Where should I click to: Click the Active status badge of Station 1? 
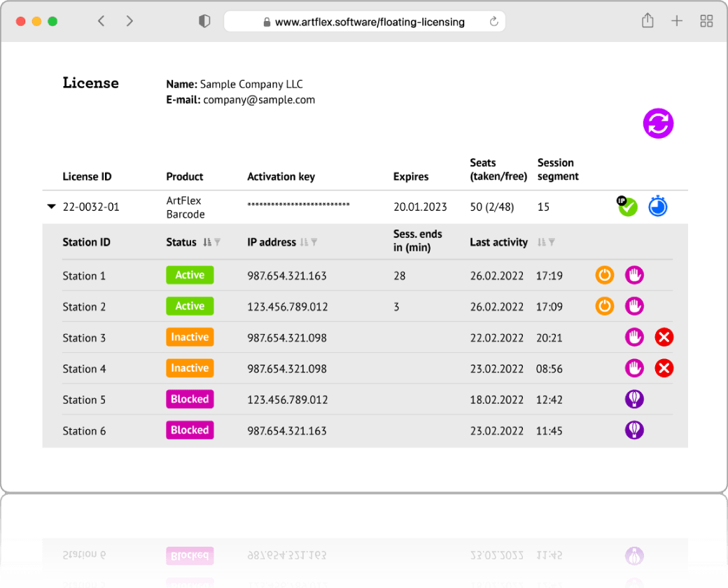[190, 275]
